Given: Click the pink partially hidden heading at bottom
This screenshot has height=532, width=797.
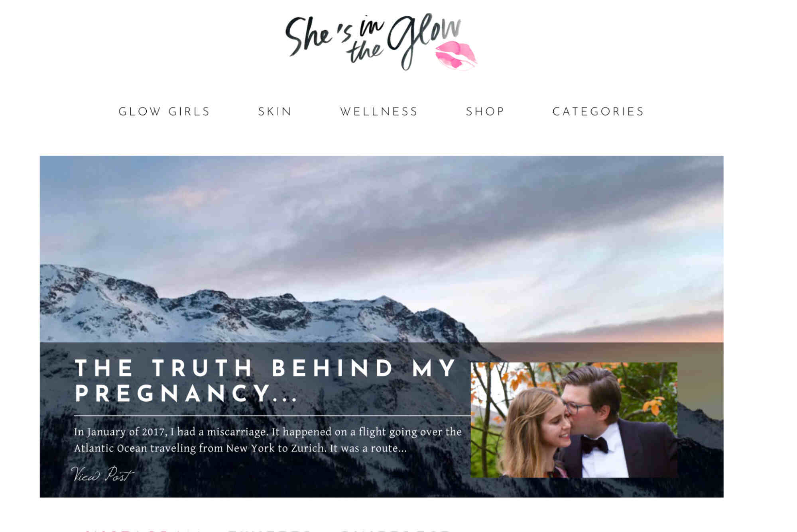Looking at the screenshot, I should 128,530.
